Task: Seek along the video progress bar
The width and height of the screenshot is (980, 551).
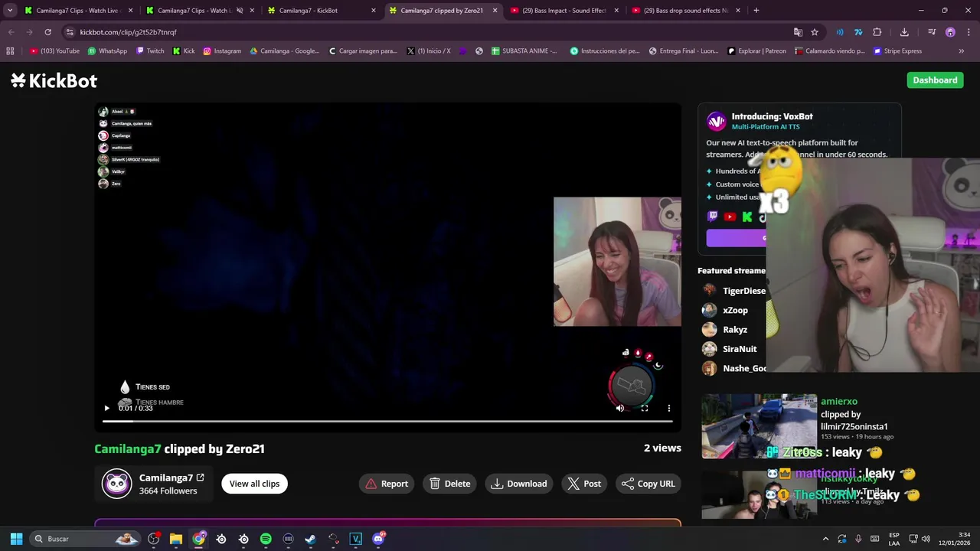Action: pos(387,421)
